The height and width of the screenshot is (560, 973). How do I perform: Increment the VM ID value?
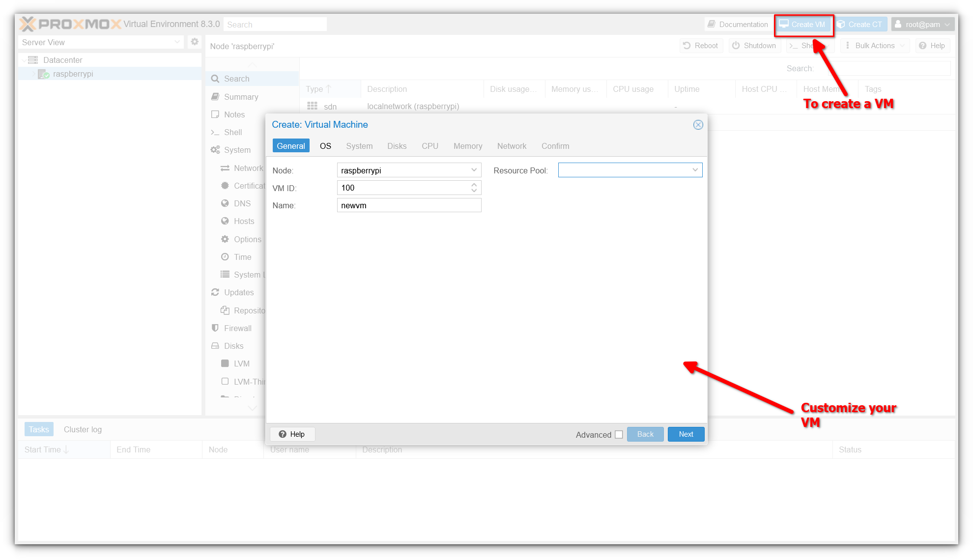pos(473,185)
